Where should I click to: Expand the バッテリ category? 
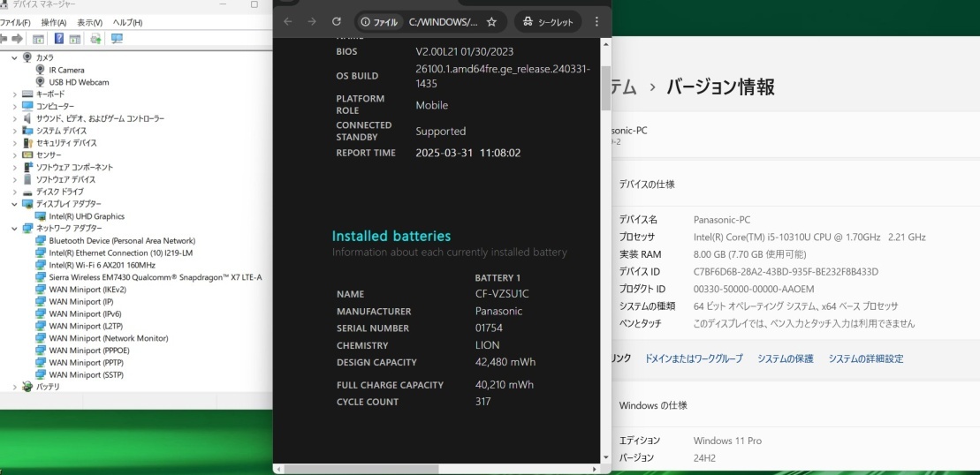(x=15, y=387)
